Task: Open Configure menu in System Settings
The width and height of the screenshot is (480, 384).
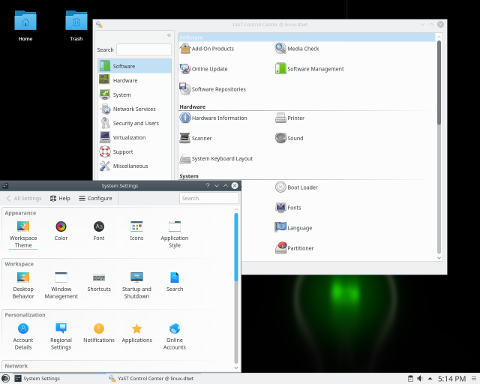Action: click(x=95, y=198)
